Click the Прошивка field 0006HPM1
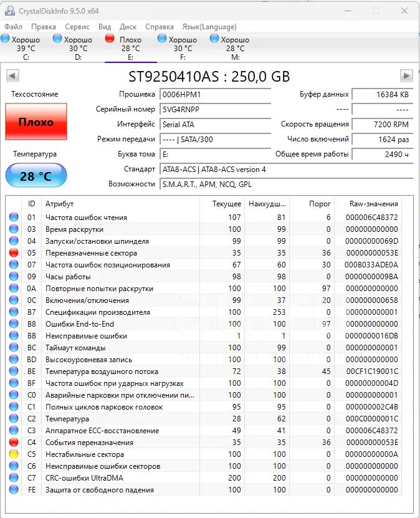This screenshot has width=420, height=518. tap(215, 95)
